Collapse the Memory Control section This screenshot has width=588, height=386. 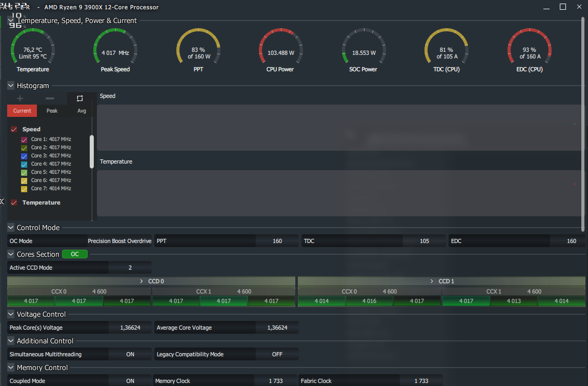click(x=11, y=367)
